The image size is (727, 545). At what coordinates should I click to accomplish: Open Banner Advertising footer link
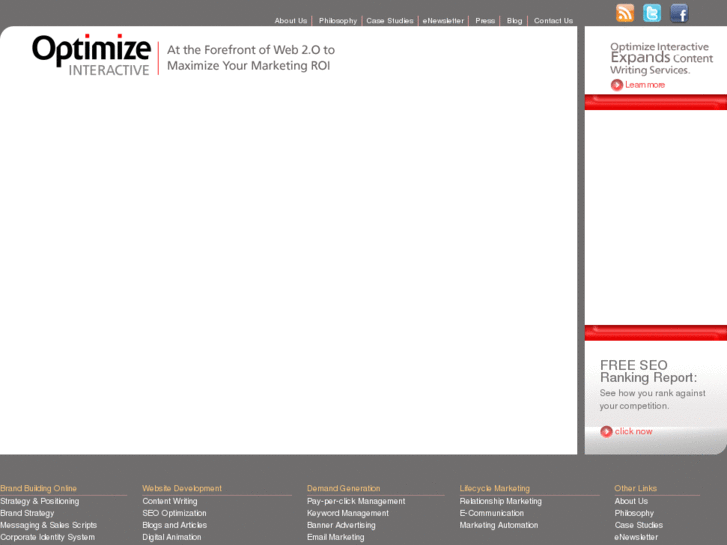pyautogui.click(x=341, y=525)
